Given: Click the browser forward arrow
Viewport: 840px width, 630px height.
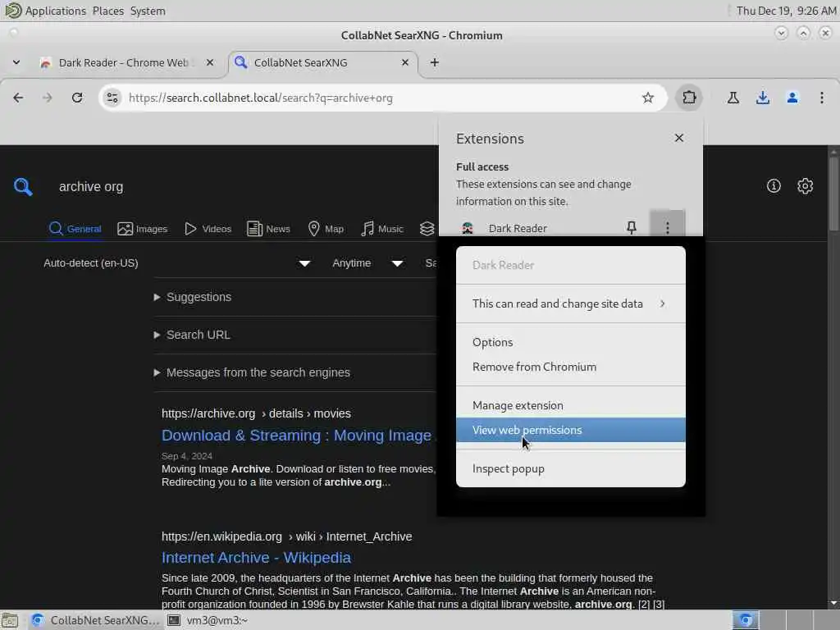Looking at the screenshot, I should coord(47,98).
